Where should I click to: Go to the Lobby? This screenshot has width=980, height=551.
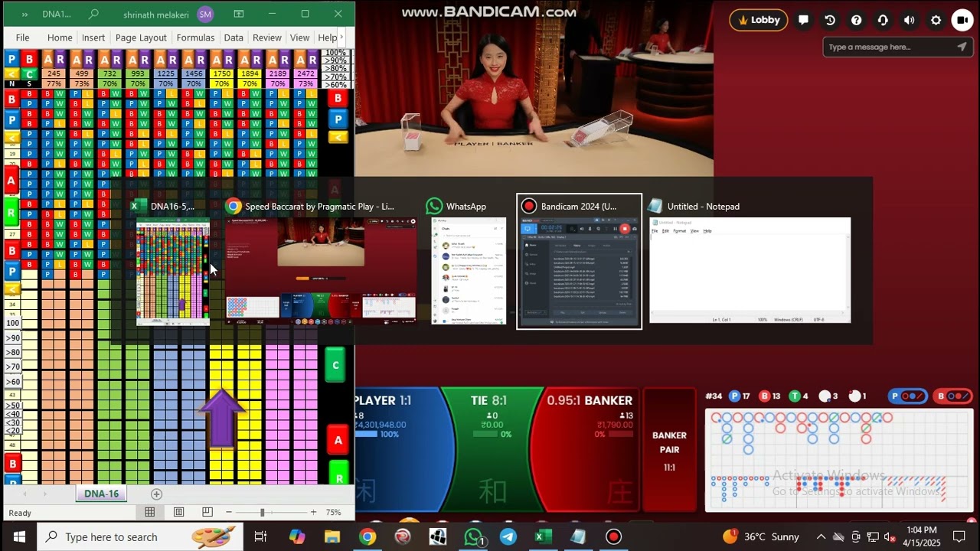pyautogui.click(x=759, y=21)
